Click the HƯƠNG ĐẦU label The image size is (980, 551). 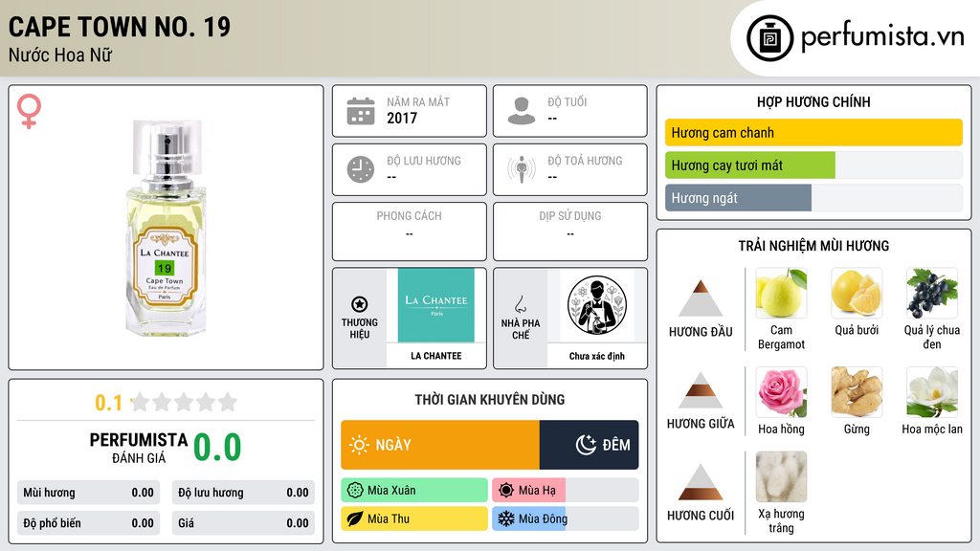click(x=701, y=332)
